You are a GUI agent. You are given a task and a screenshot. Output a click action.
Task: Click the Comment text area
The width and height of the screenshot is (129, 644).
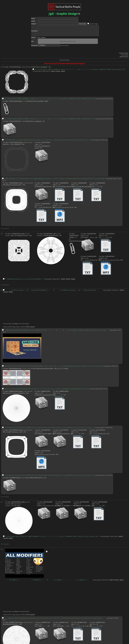point(68,30)
